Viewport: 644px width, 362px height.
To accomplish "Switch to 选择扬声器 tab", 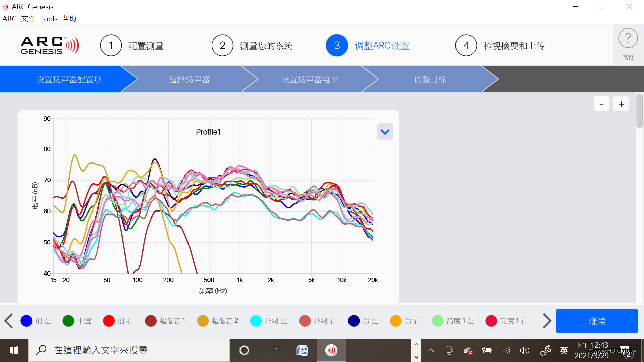I will pos(189,79).
